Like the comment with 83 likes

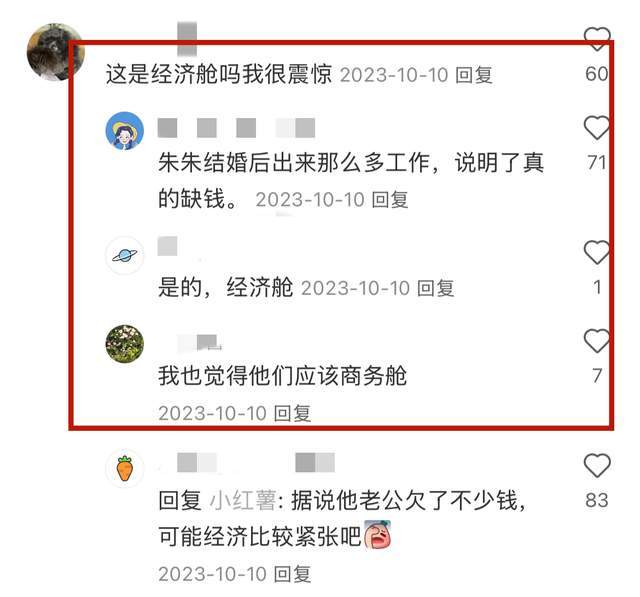(x=597, y=465)
